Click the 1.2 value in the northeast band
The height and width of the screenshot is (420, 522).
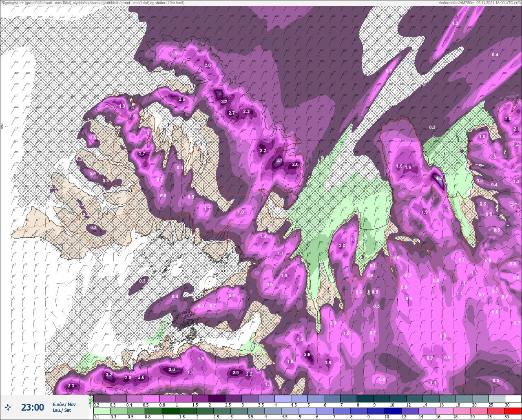coord(455,23)
